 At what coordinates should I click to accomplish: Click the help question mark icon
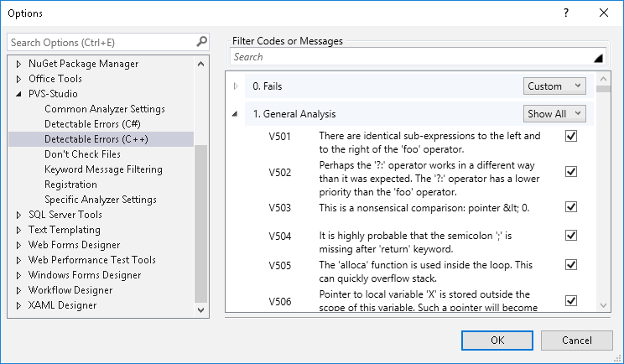[566, 13]
